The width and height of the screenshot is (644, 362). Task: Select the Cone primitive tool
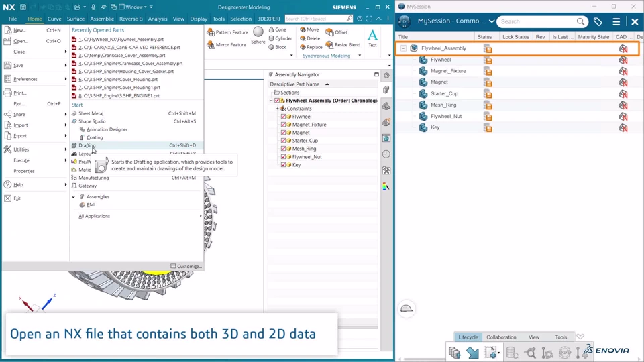(x=278, y=29)
